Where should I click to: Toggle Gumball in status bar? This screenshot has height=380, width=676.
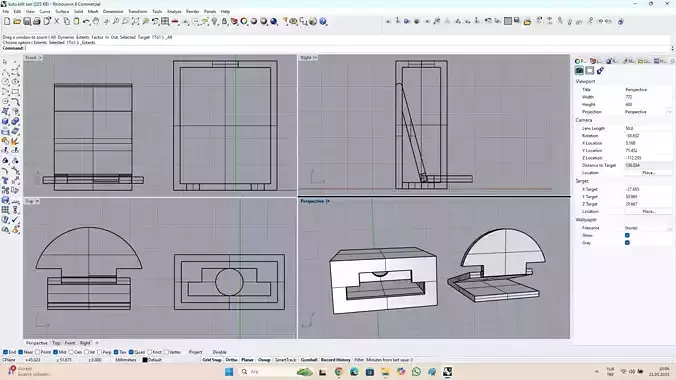pos(309,360)
